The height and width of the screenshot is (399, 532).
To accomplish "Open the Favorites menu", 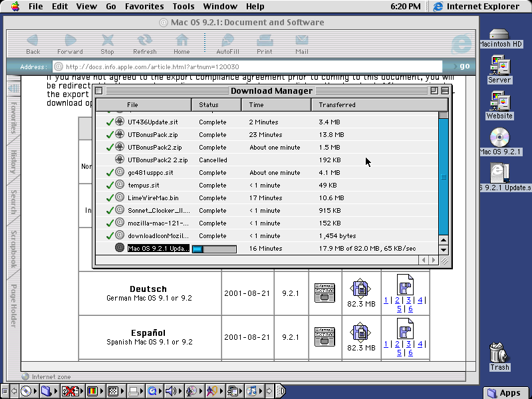I will point(144,6).
